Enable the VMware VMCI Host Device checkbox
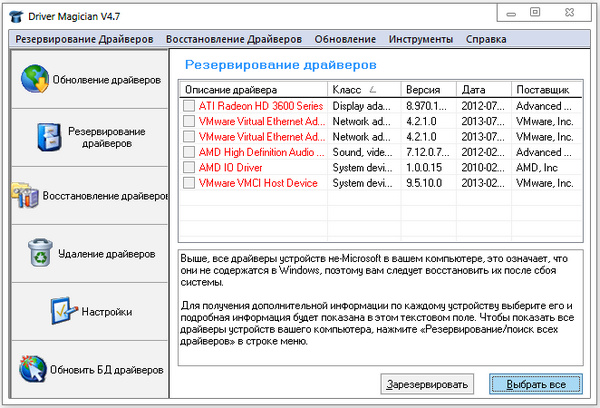 (189, 184)
